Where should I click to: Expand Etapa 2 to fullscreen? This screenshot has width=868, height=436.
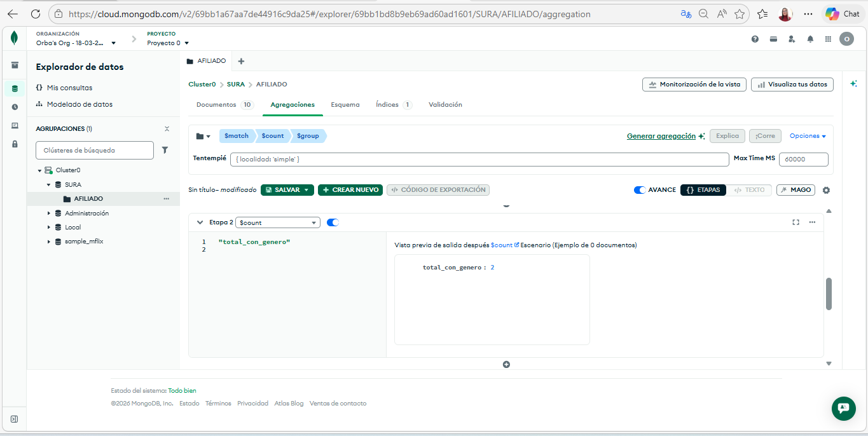[x=796, y=222]
